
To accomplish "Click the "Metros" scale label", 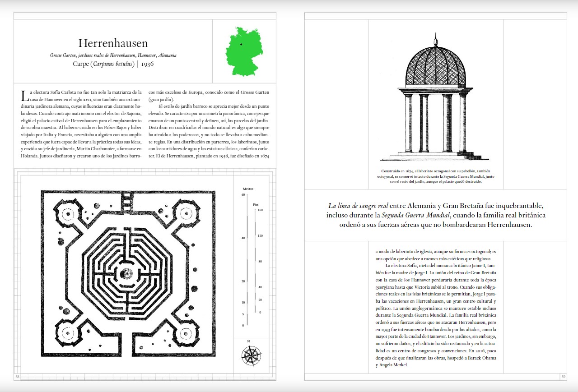I will [x=248, y=189].
